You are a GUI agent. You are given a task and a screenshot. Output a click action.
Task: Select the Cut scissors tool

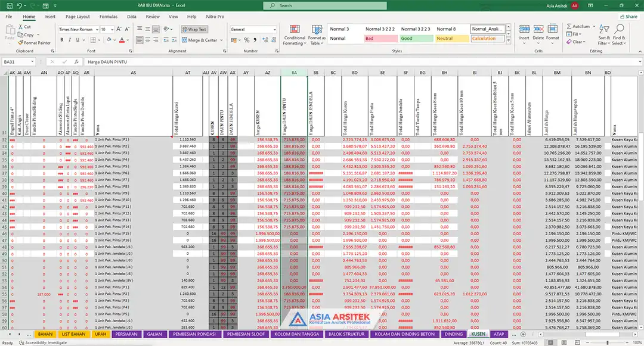tap(24, 27)
